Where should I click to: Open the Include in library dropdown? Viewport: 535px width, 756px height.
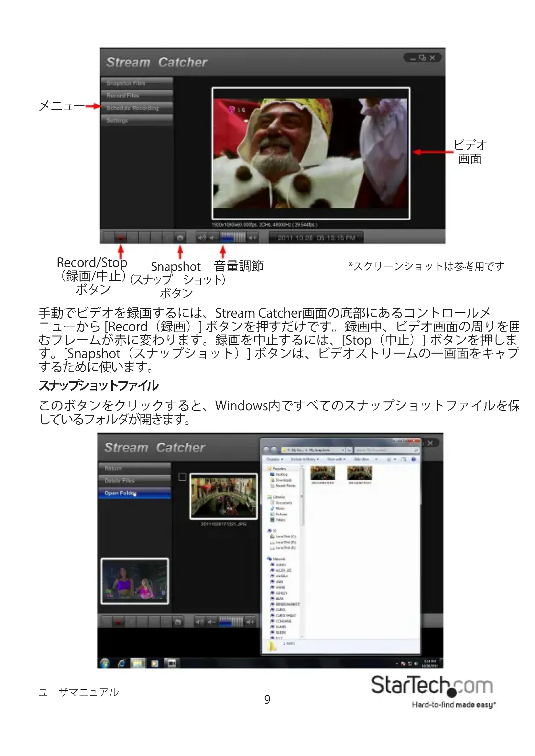(x=305, y=459)
